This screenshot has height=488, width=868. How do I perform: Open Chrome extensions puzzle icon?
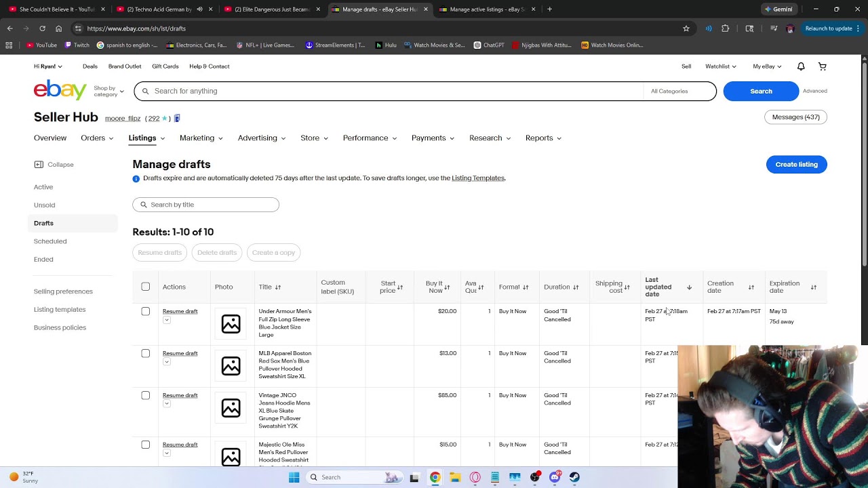726,28
